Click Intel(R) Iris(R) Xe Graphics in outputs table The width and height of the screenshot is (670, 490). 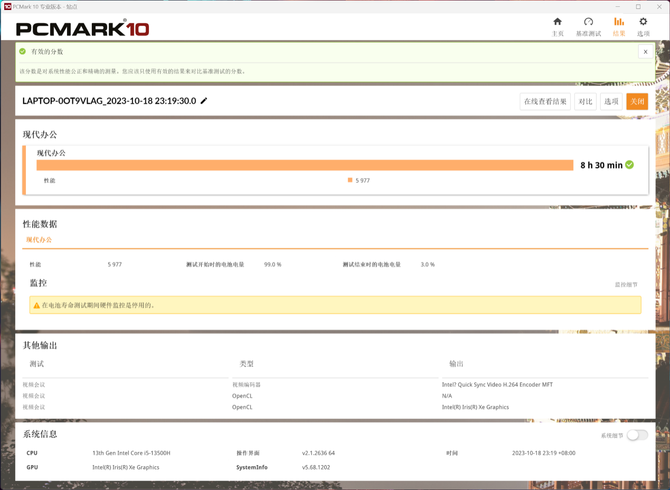point(475,407)
